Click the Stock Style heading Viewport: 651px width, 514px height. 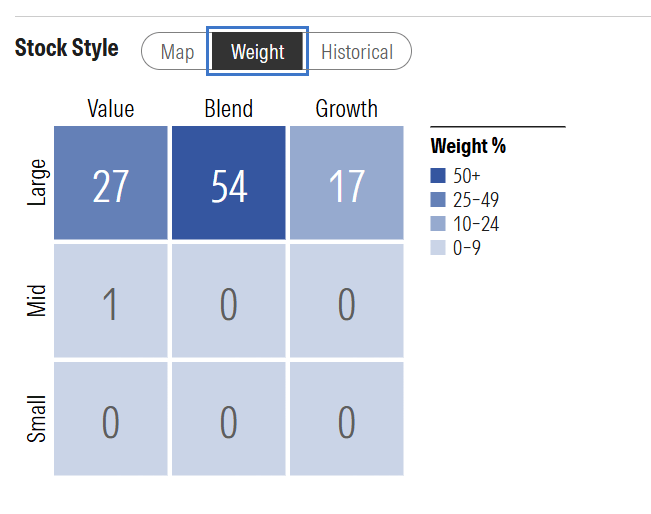click(x=67, y=49)
